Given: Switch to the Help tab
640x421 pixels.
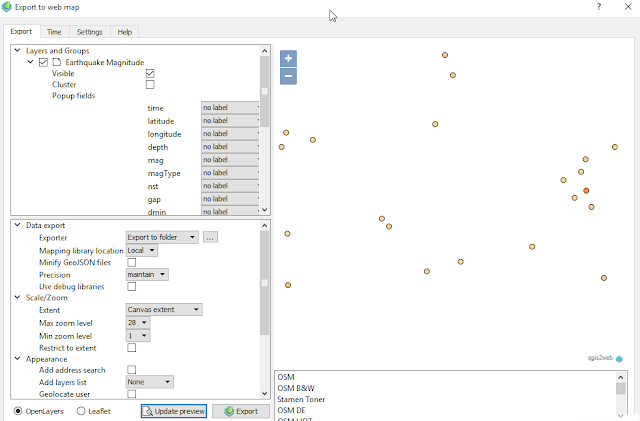Looking at the screenshot, I should (x=124, y=32).
